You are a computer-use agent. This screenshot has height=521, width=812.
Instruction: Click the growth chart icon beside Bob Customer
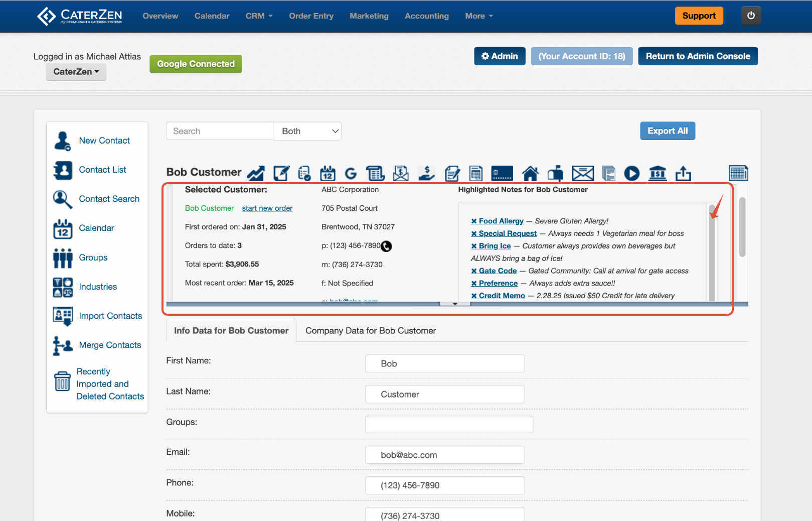[x=255, y=173]
